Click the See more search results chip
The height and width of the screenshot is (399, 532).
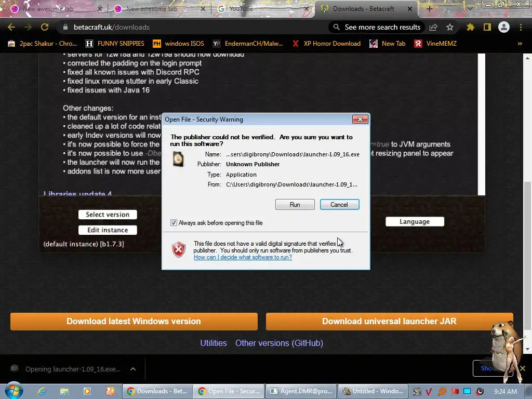tap(377, 27)
